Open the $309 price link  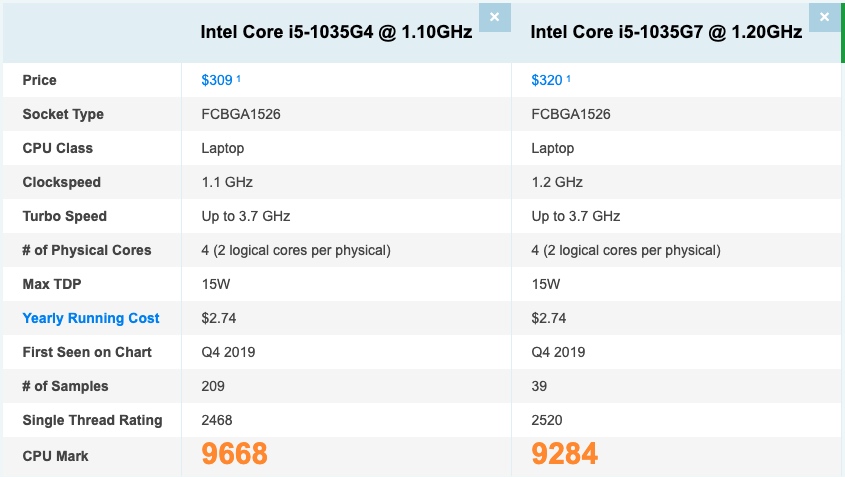(x=217, y=80)
